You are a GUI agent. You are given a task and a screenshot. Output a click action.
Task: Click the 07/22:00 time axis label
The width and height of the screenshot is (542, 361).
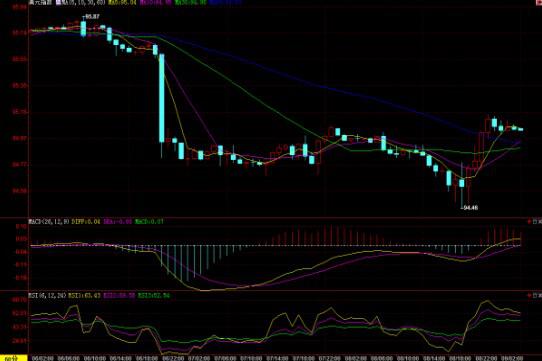[x=329, y=358]
